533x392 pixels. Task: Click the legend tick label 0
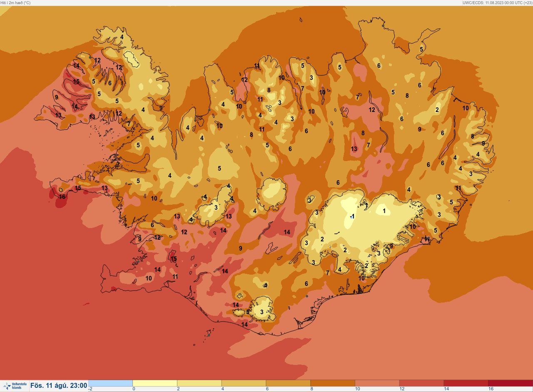(x=134, y=389)
